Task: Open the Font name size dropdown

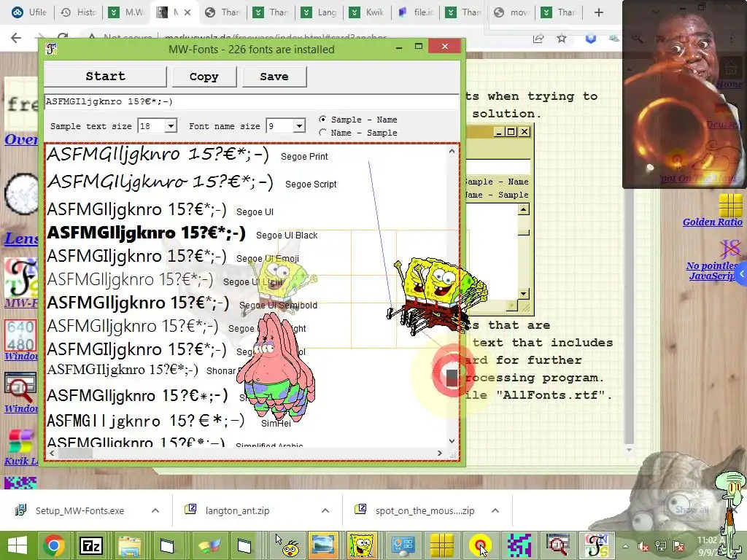Action: 298,126
